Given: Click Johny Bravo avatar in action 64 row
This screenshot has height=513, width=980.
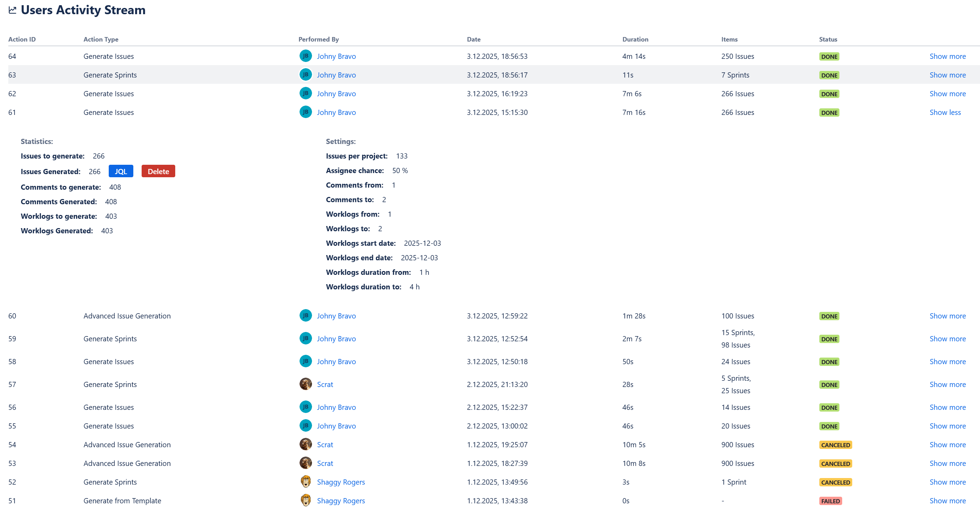Looking at the screenshot, I should click(305, 56).
